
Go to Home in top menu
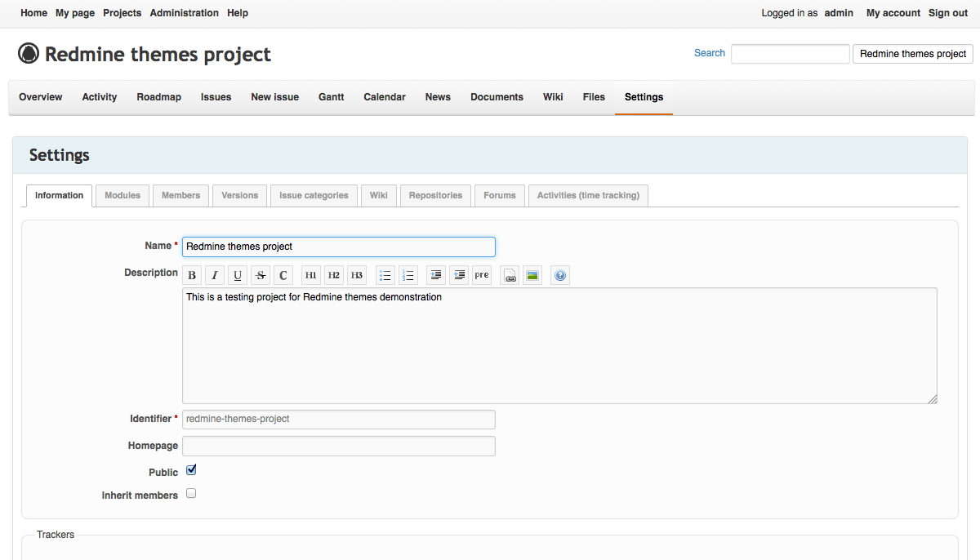pos(33,13)
